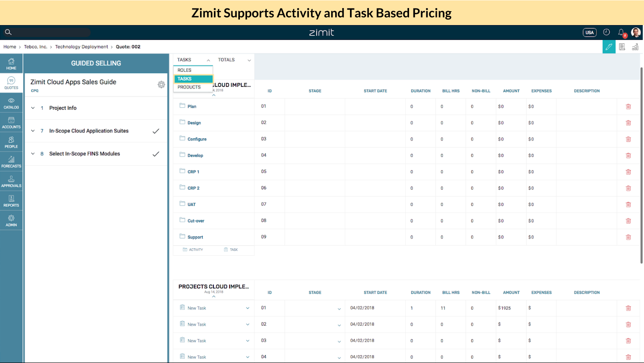Click the analytics chart icon in the toolbar

coord(635,47)
